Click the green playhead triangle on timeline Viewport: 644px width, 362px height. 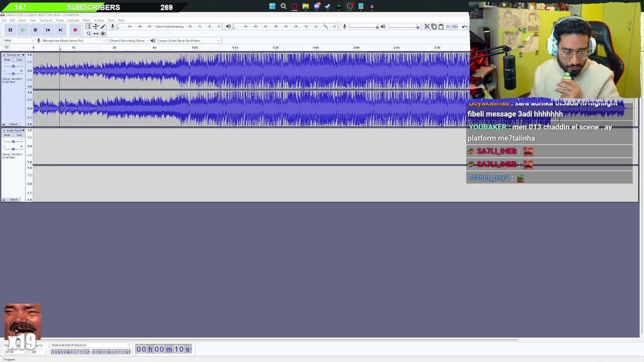(x=7, y=48)
